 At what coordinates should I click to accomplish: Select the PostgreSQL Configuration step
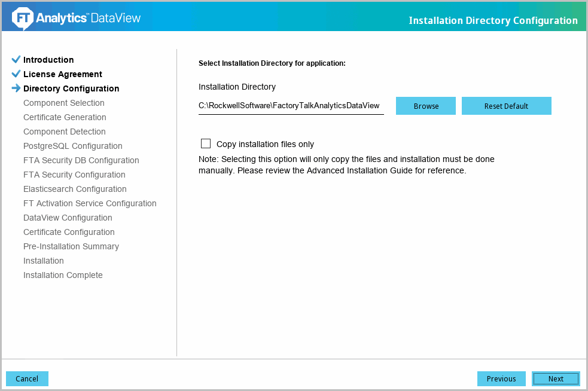tap(73, 146)
